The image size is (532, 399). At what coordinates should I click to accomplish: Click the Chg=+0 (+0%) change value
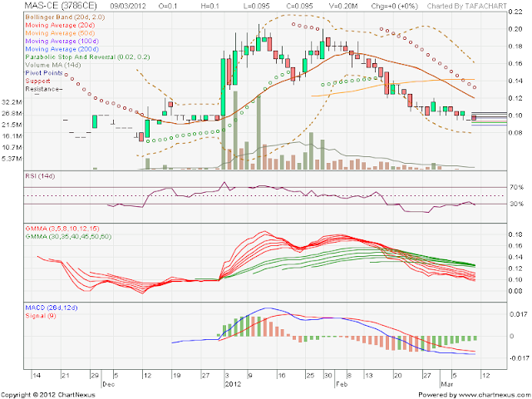[395, 6]
